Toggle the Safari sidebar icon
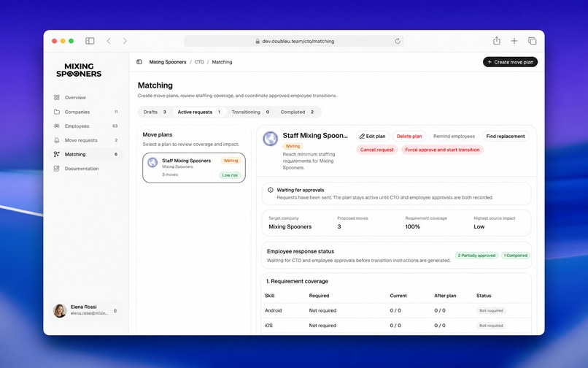588x368 pixels. click(90, 41)
